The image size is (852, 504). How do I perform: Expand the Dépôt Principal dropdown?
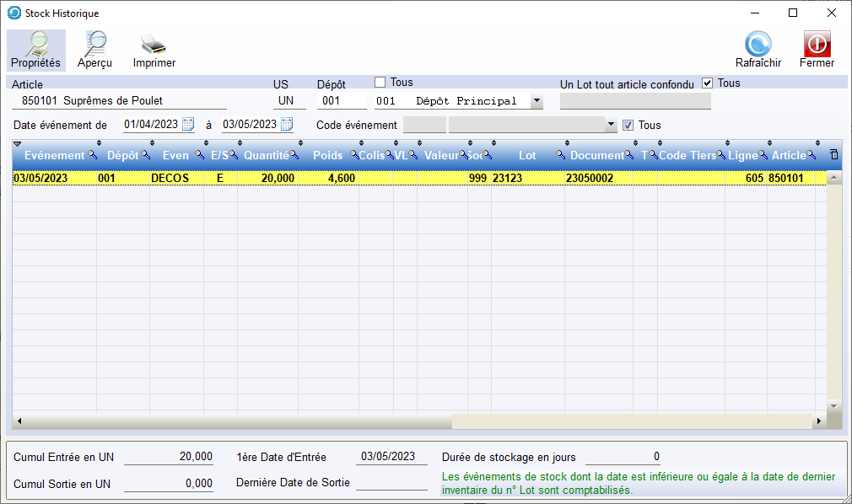[537, 101]
